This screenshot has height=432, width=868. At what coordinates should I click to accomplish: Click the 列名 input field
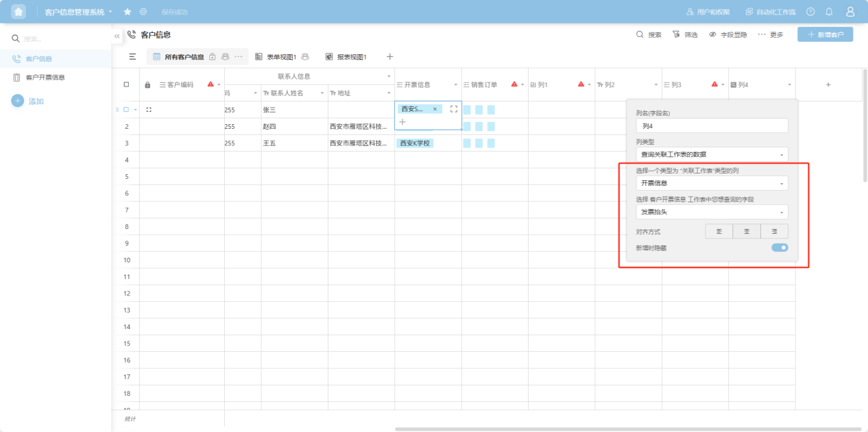coord(712,126)
